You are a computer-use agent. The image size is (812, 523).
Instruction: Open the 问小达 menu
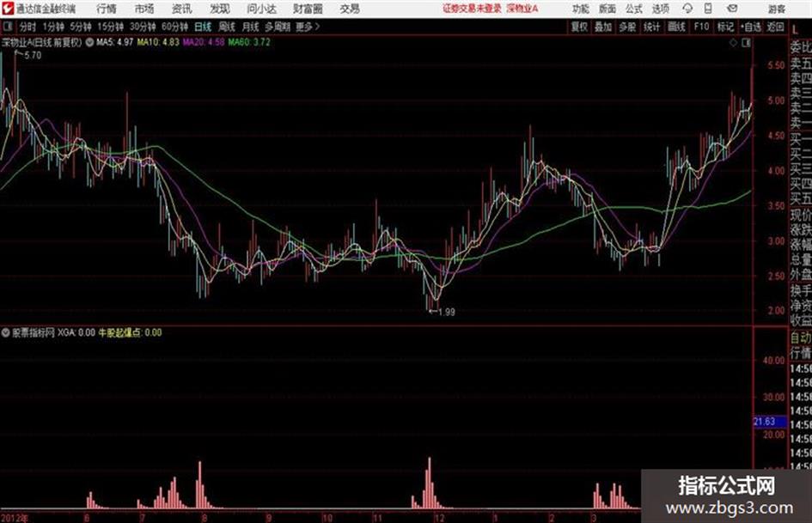coord(261,9)
